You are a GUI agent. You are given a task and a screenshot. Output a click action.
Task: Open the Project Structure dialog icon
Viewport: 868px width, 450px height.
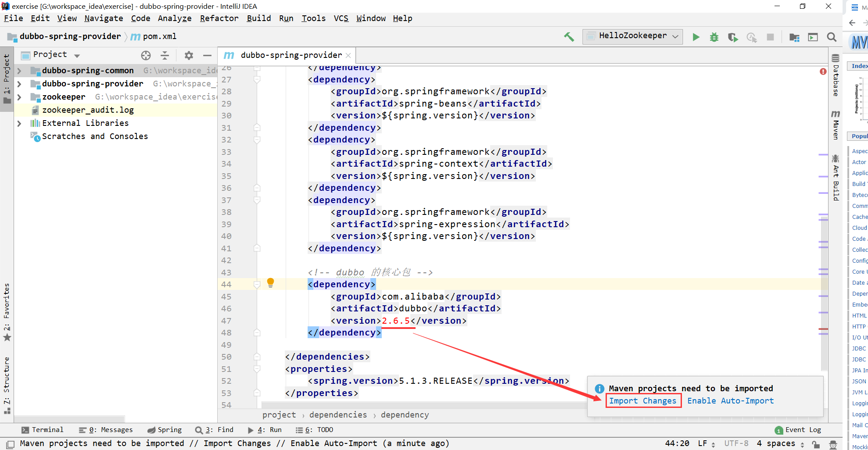coord(794,37)
